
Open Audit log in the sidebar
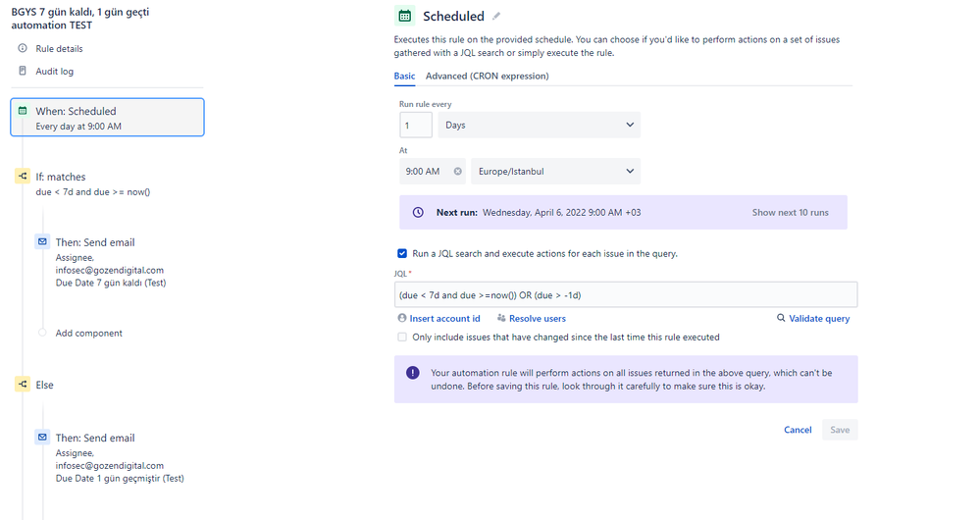(54, 72)
